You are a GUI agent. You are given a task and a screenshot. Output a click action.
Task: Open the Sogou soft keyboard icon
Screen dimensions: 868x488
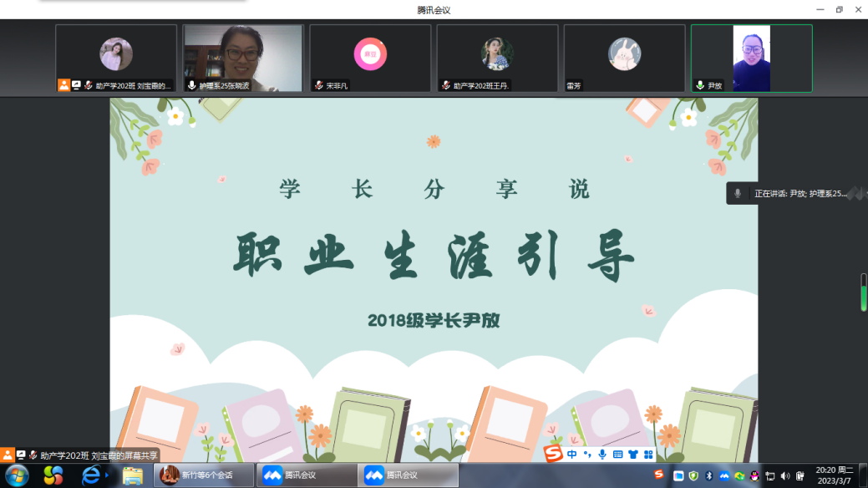617,455
